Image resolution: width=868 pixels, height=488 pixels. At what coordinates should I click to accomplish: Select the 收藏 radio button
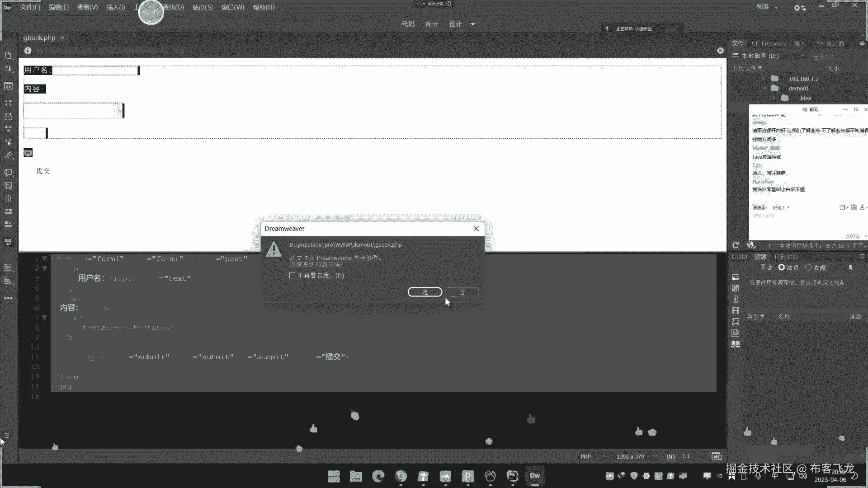(x=808, y=267)
